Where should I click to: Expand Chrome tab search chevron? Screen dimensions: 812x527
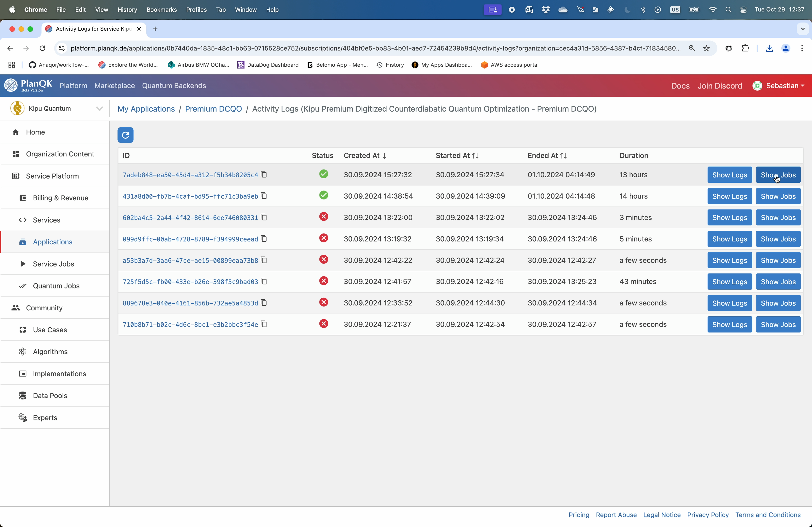pyautogui.click(x=802, y=29)
